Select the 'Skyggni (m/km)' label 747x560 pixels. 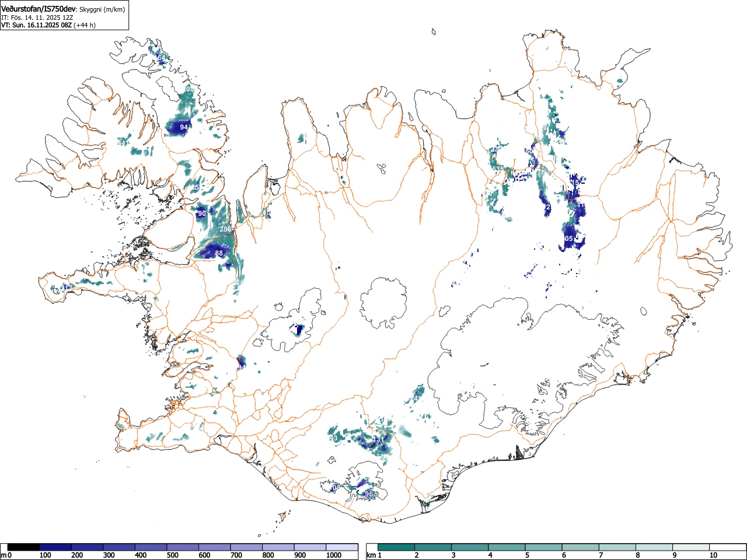102,9
